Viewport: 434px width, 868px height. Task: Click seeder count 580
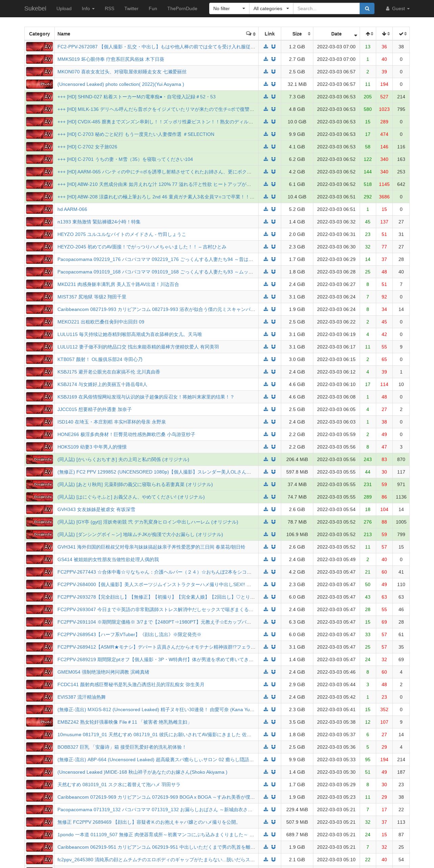coord(368,109)
